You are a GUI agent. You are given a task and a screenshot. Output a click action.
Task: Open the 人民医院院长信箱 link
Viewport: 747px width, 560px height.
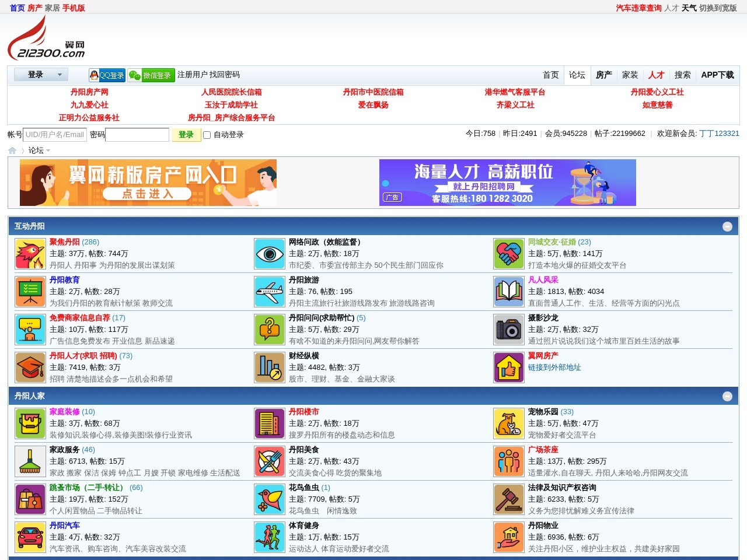[x=232, y=92]
